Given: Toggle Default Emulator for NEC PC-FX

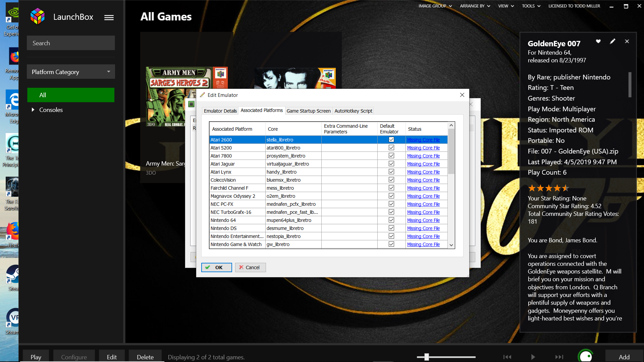Looking at the screenshot, I should 391,204.
